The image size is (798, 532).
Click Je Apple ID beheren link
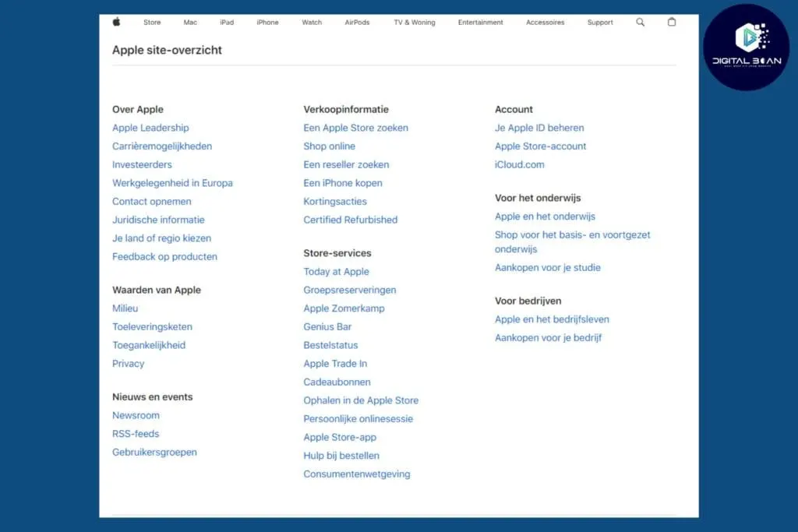pyautogui.click(x=539, y=128)
